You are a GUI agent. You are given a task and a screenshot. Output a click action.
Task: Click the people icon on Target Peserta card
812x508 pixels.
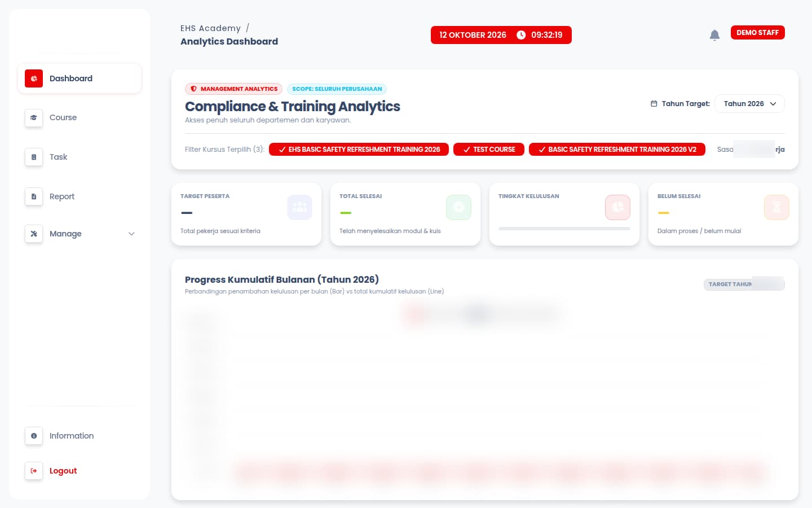tap(299, 207)
